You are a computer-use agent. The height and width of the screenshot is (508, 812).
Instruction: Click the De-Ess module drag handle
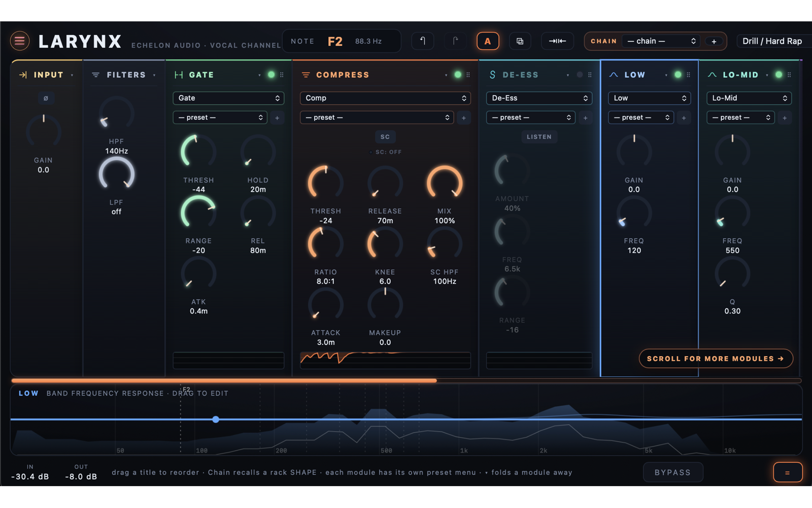(590, 75)
